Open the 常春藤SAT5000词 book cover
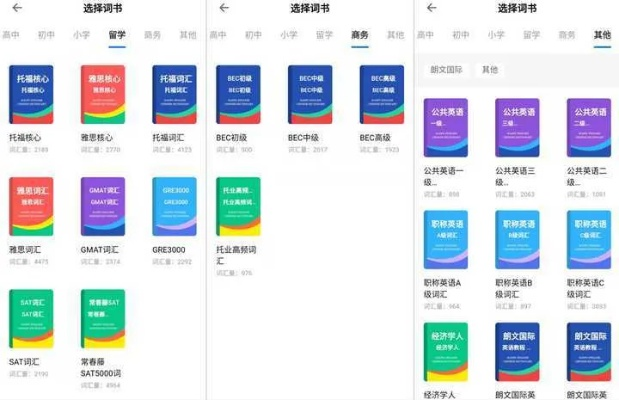This screenshot has height=400, width=619. 103,319
